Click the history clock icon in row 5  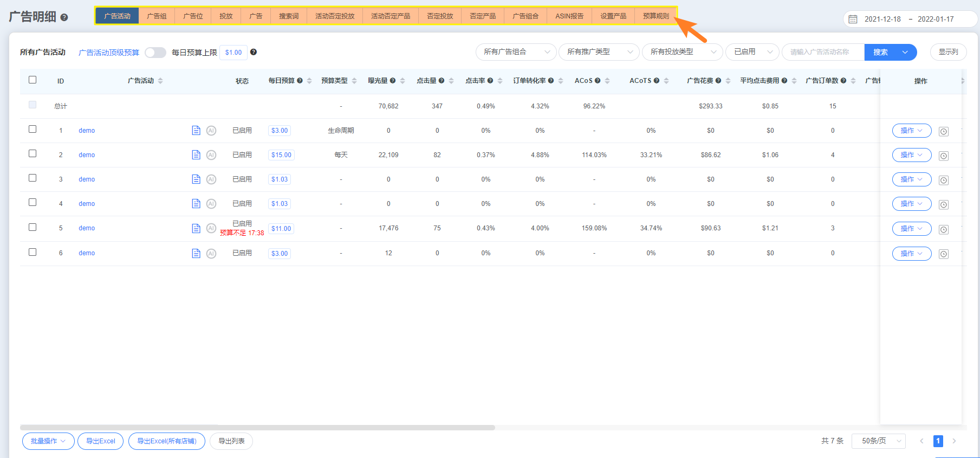[x=943, y=229]
